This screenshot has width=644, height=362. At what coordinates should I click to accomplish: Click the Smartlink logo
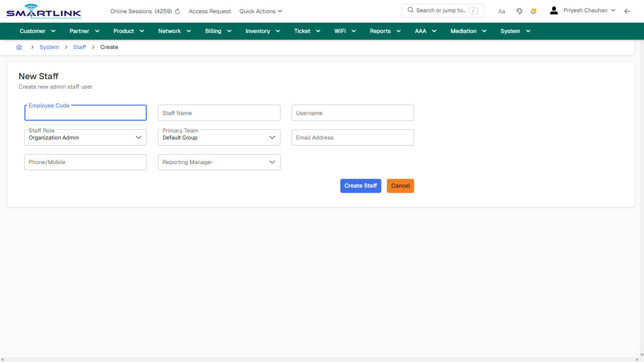tap(43, 11)
